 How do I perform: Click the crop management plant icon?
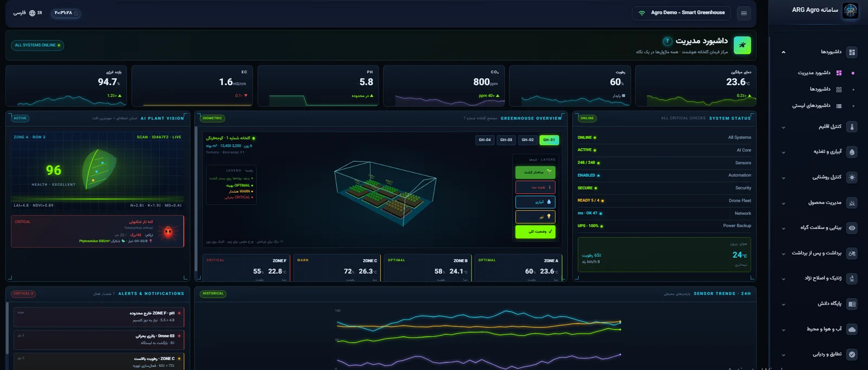coord(852,203)
